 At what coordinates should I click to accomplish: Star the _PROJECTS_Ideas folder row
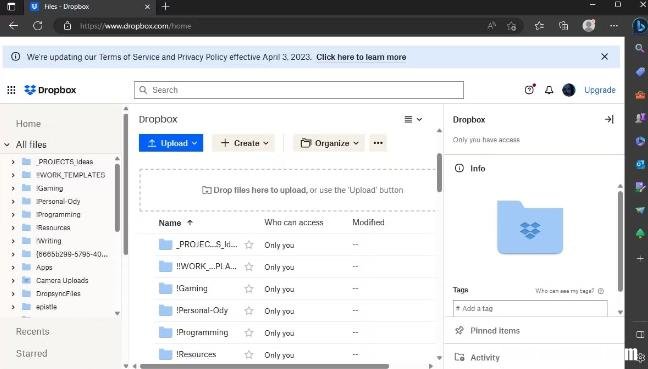point(249,245)
